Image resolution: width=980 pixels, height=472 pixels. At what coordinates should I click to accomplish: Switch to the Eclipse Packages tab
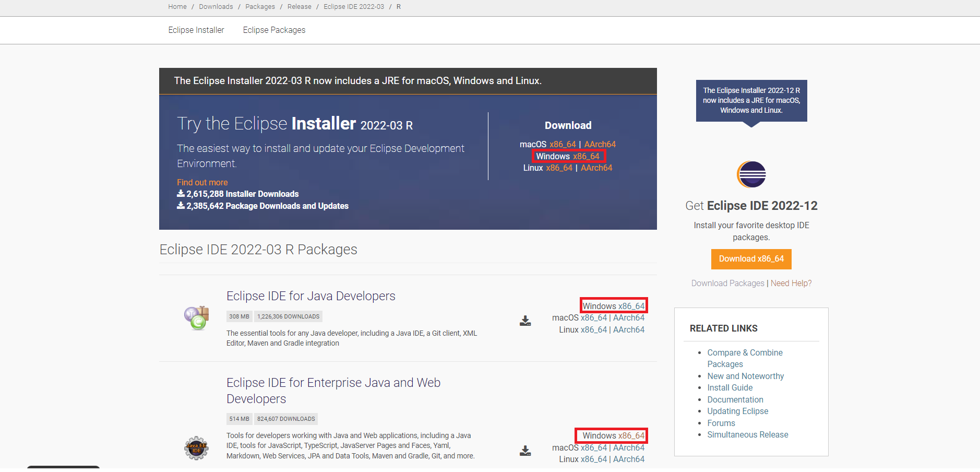pyautogui.click(x=274, y=30)
